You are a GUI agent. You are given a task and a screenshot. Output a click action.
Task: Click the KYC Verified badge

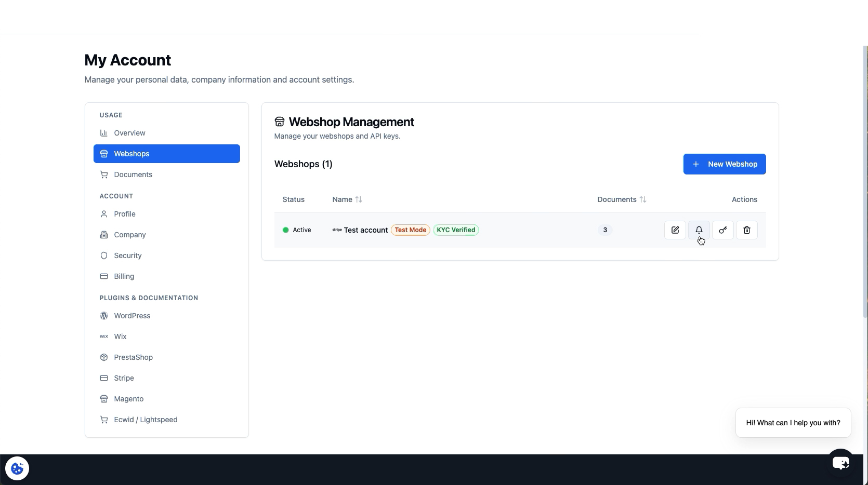pos(456,230)
